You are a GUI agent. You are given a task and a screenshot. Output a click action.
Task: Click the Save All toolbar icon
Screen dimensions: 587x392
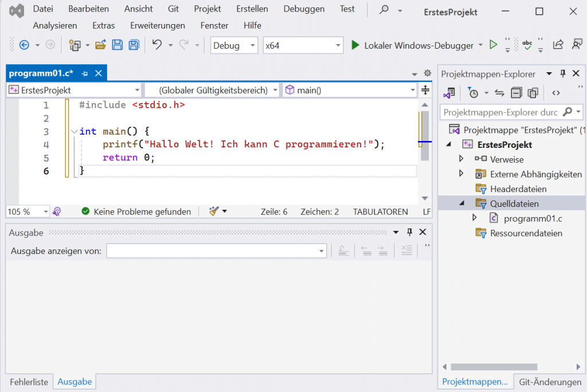pos(134,45)
